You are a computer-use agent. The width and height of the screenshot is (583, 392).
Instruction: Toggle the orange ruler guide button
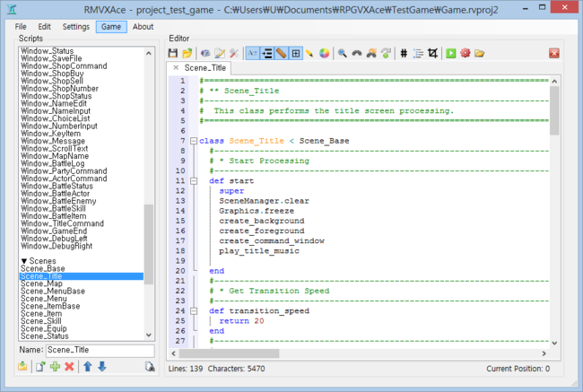click(x=282, y=53)
